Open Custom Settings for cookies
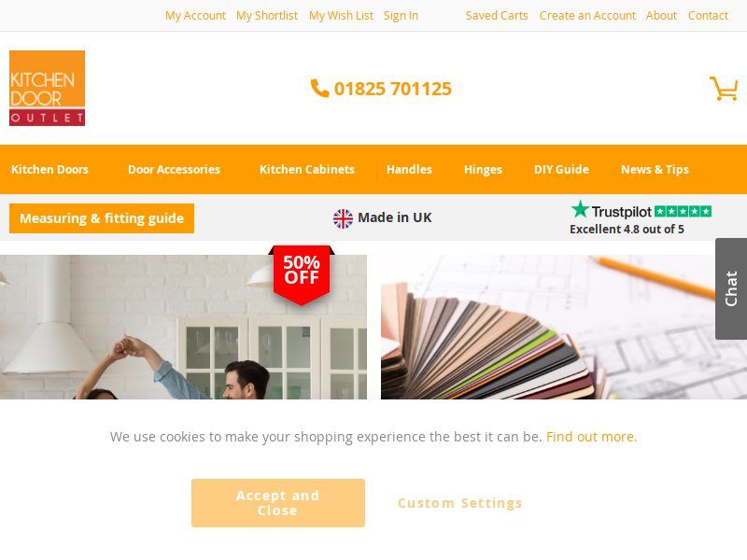The image size is (747, 560). (459, 503)
